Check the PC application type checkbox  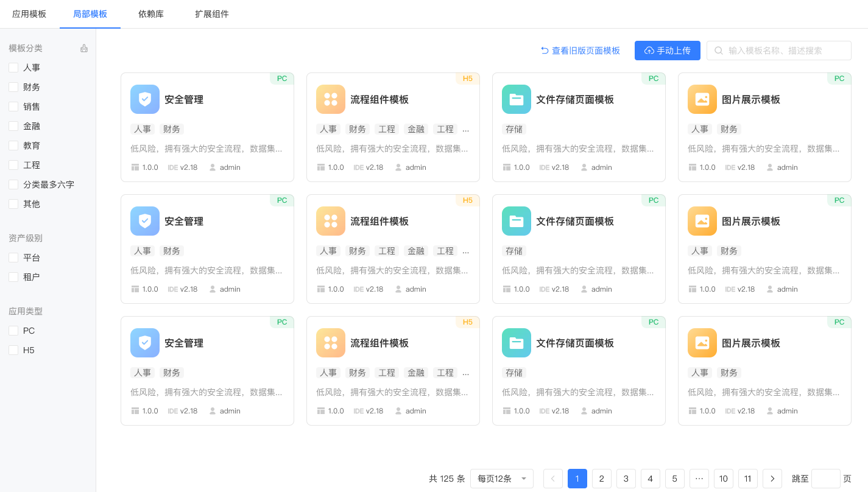tap(13, 331)
